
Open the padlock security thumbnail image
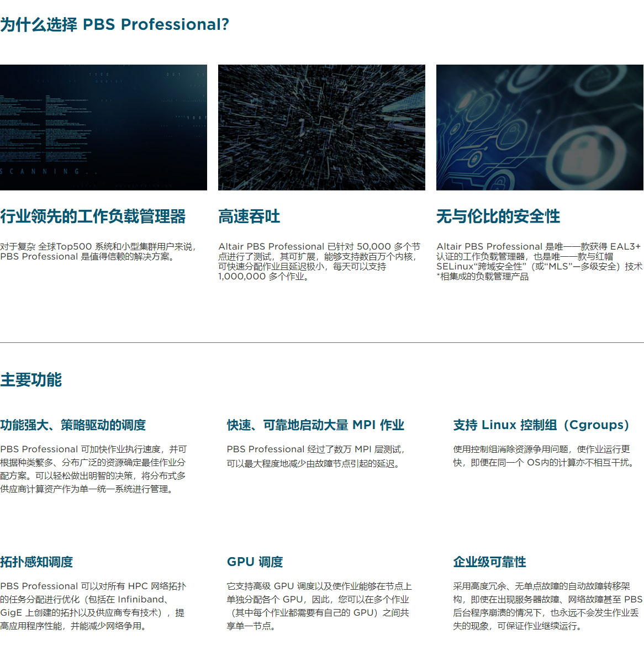coord(540,127)
